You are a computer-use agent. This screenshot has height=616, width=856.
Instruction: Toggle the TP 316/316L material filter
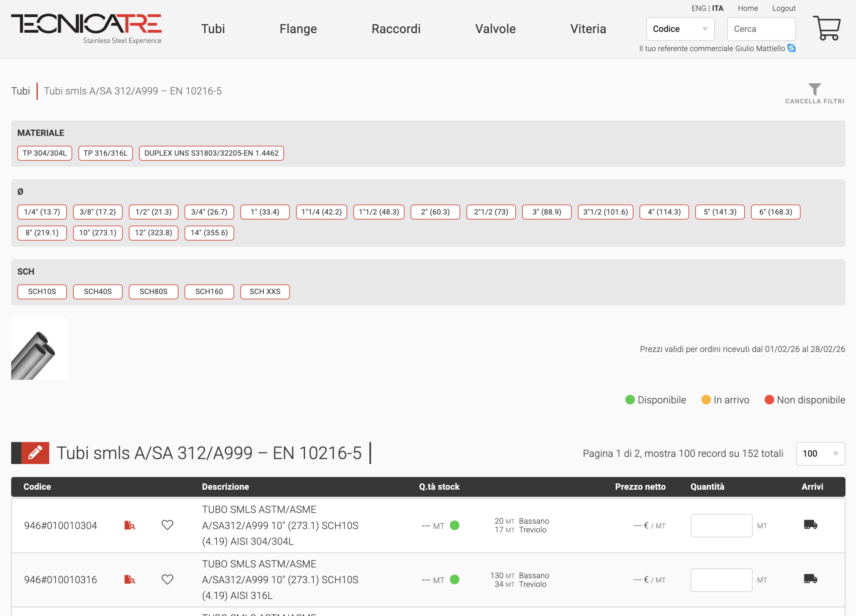coord(105,153)
